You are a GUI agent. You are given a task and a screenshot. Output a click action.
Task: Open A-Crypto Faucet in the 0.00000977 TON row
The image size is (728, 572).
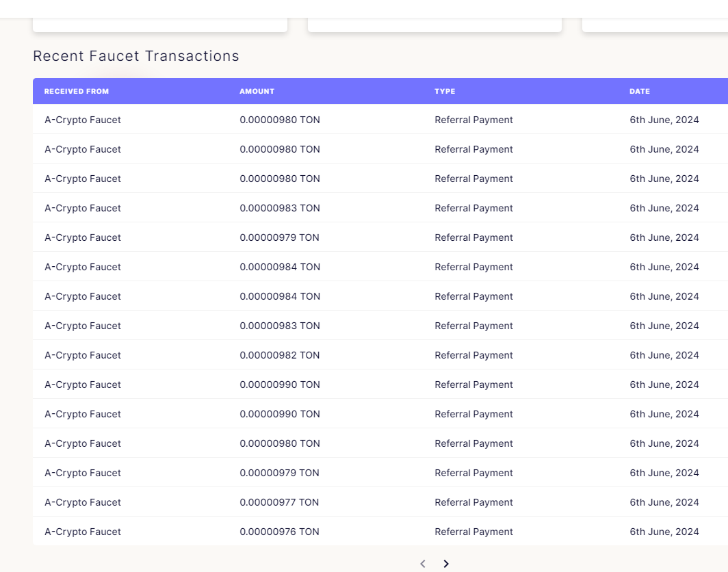pos(83,502)
